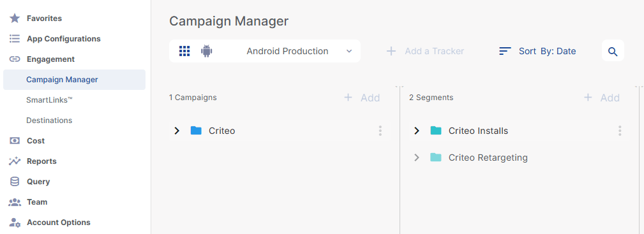644x234 pixels.
Task: Select Campaign Manager in sidebar
Action: (74, 80)
